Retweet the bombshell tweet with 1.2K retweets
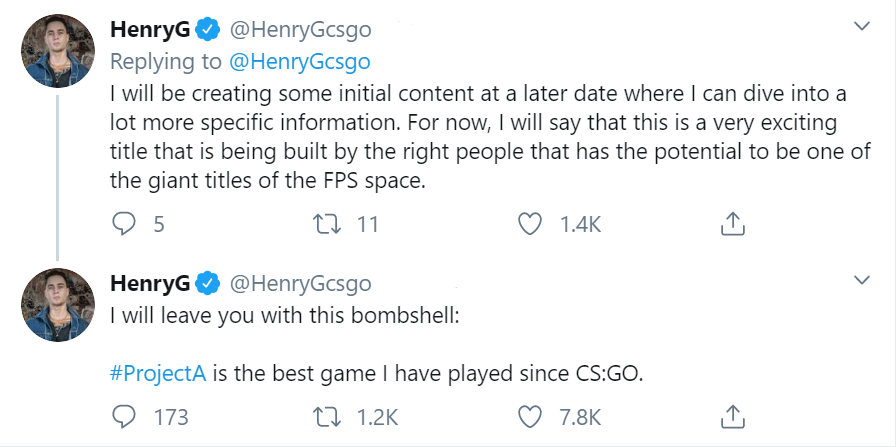This screenshot has height=447, width=896. coord(325,415)
